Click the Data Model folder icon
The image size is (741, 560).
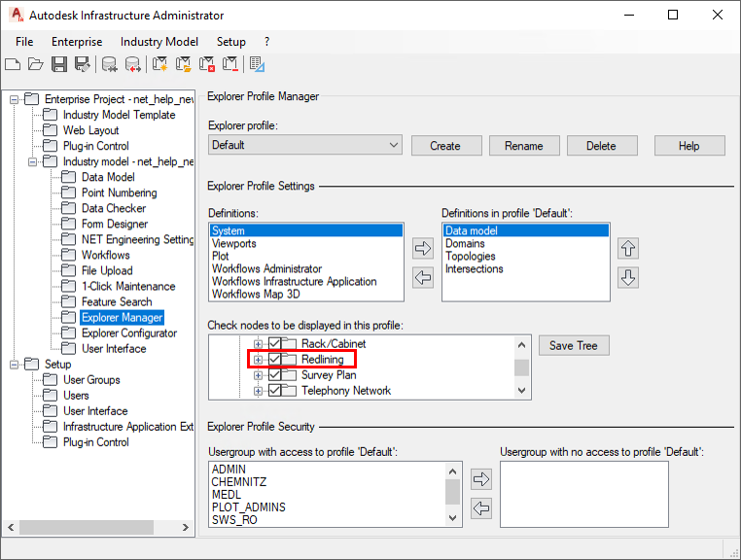68,177
